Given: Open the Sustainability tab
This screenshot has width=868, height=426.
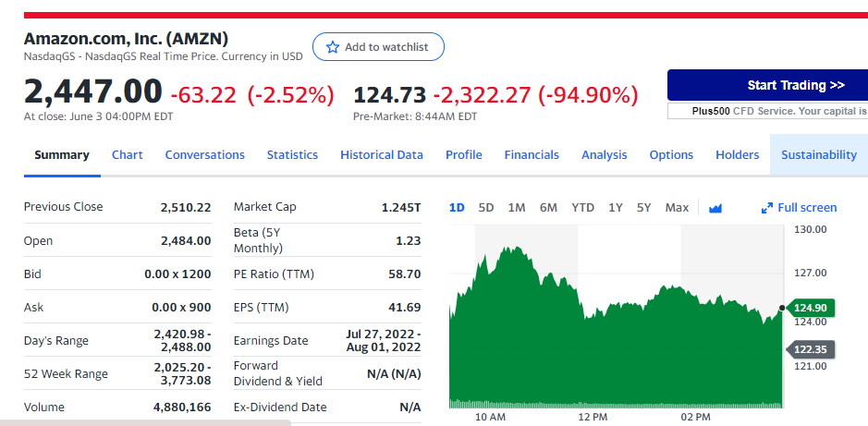Looking at the screenshot, I should pos(819,155).
